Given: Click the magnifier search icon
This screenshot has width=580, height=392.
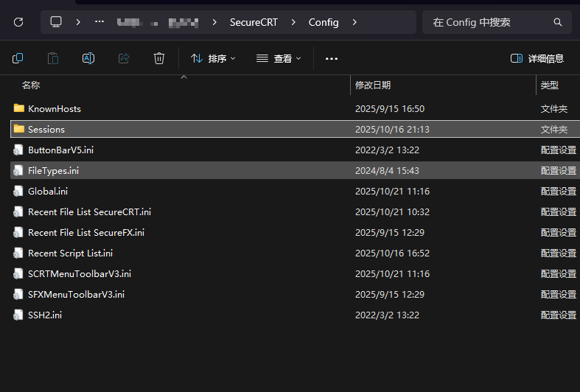Looking at the screenshot, I should [558, 22].
